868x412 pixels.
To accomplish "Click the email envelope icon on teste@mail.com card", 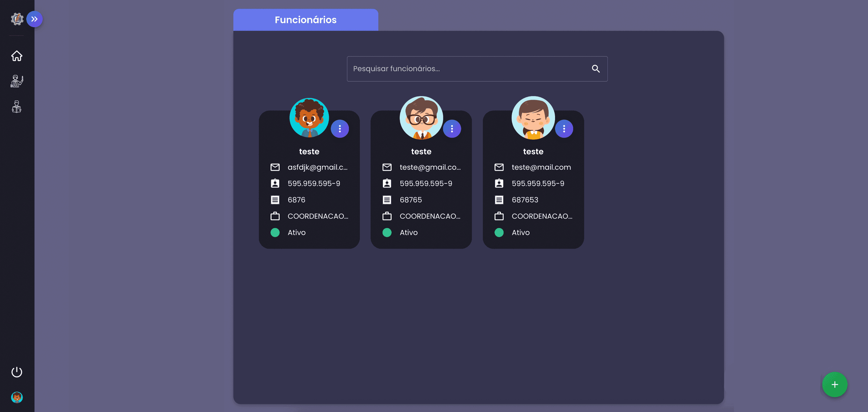I will 499,167.
